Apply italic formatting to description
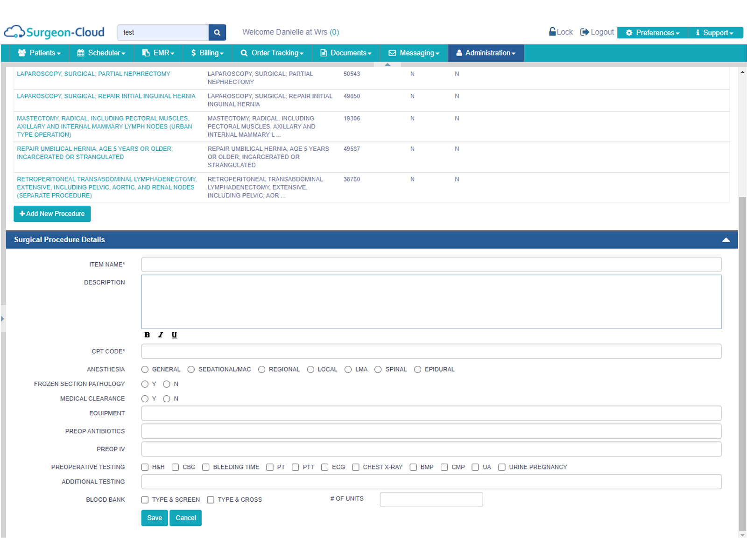The width and height of the screenshot is (747, 560). 161,335
